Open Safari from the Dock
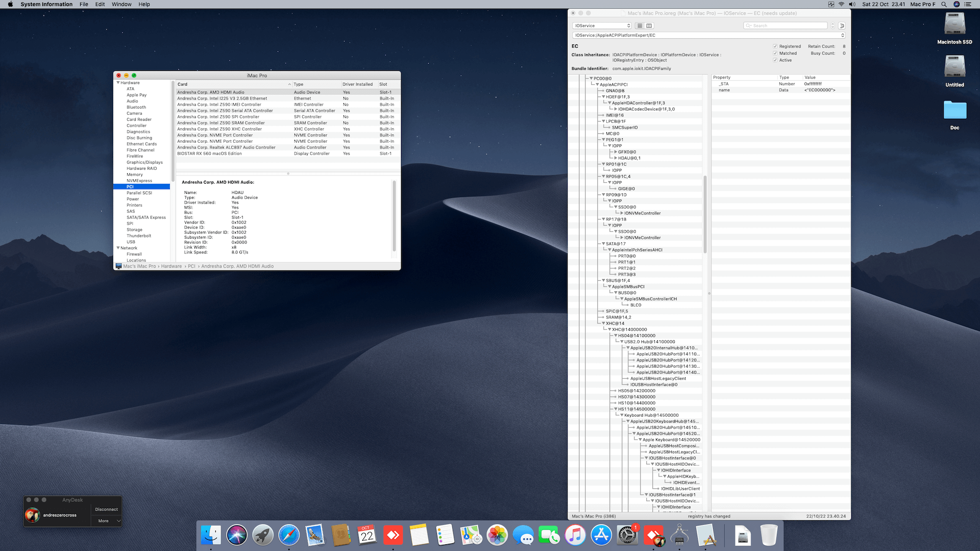 289,535
